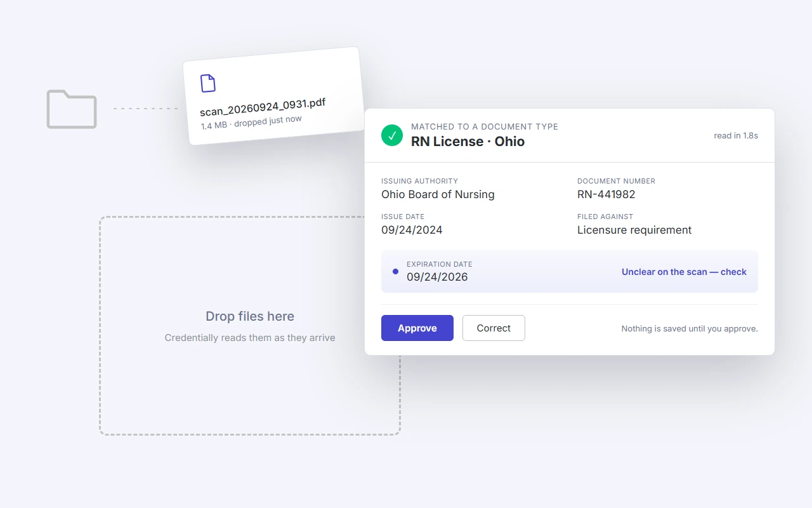812x508 pixels.
Task: Click the EXPIRATION DATE label
Action: pos(439,264)
